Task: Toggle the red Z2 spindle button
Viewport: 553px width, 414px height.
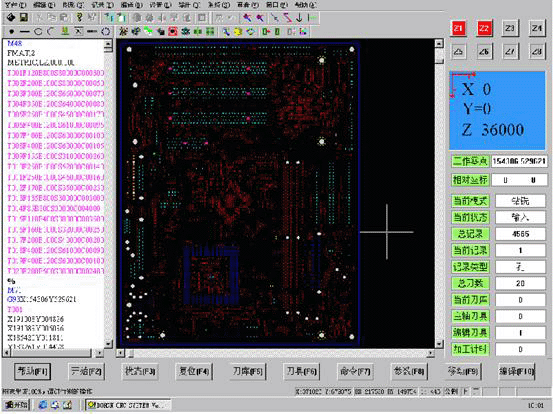Action: pos(484,28)
